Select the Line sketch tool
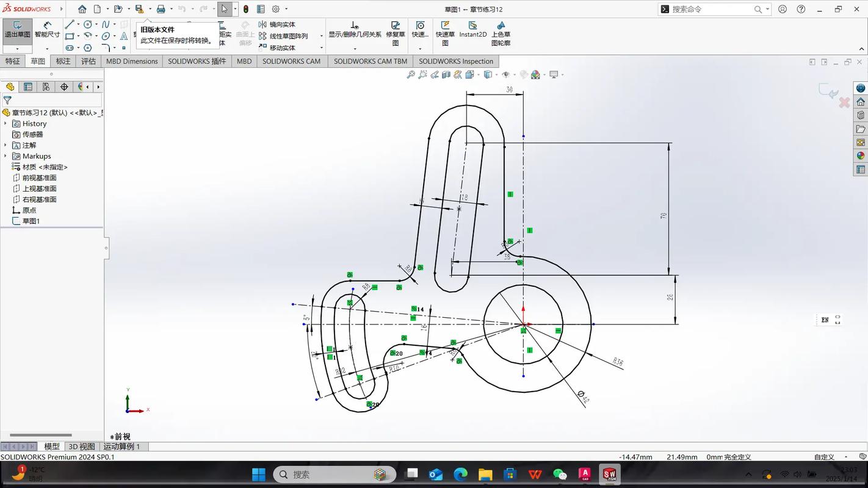This screenshot has height=488, width=868. (70, 24)
